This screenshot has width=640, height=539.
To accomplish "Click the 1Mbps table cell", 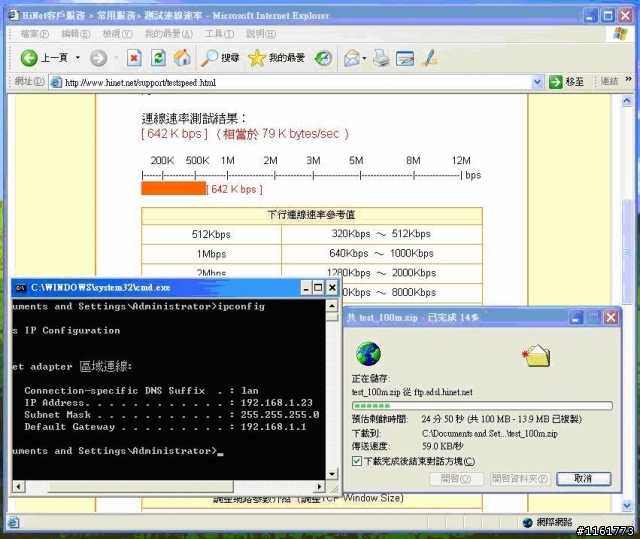I will pyautogui.click(x=211, y=254).
